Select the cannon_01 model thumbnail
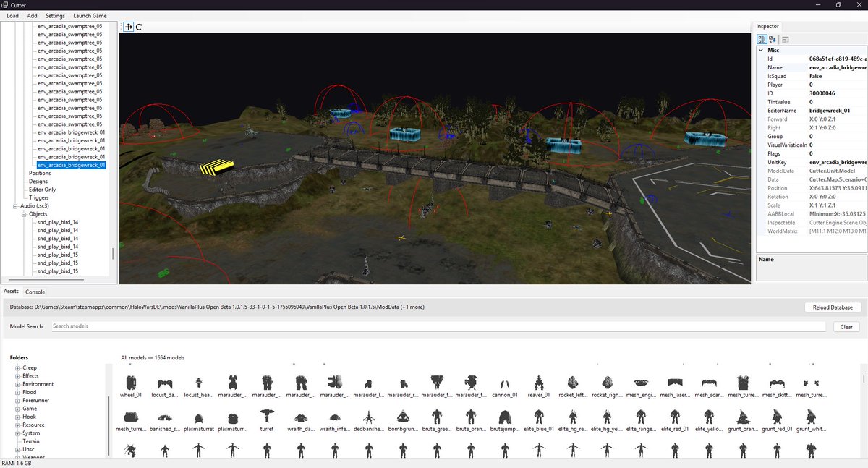 tap(506, 386)
